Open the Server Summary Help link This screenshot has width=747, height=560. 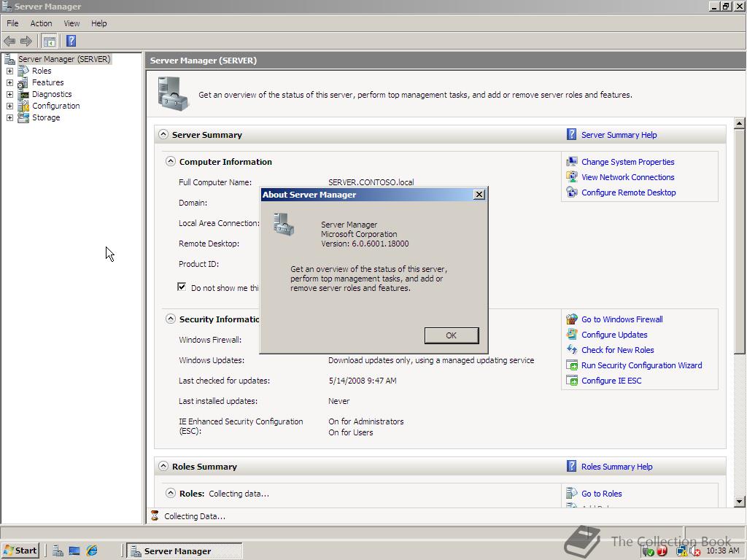[x=619, y=135]
